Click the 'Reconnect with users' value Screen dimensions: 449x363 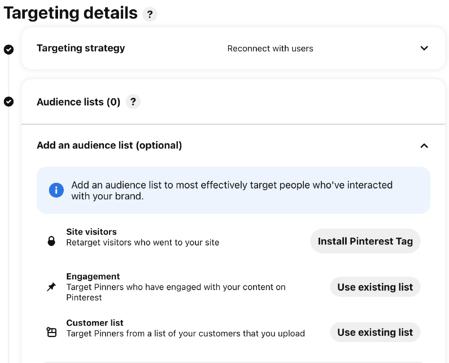(270, 49)
